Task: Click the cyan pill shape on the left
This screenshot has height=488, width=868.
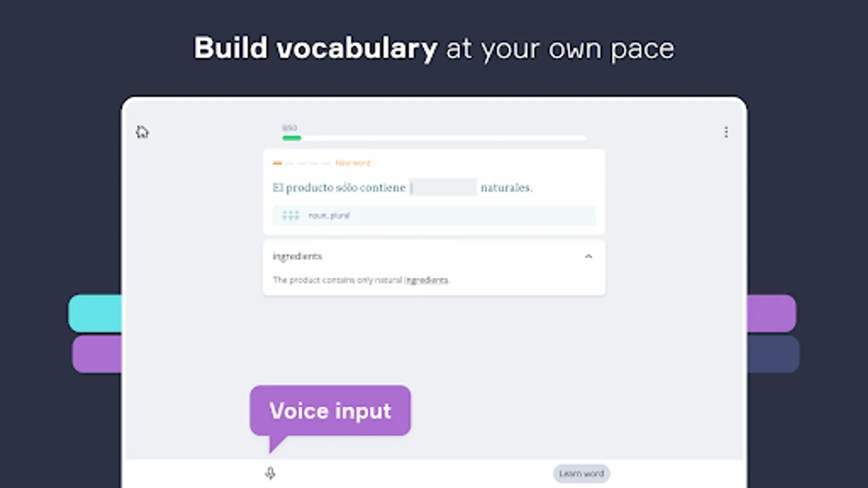Action: 95,313
